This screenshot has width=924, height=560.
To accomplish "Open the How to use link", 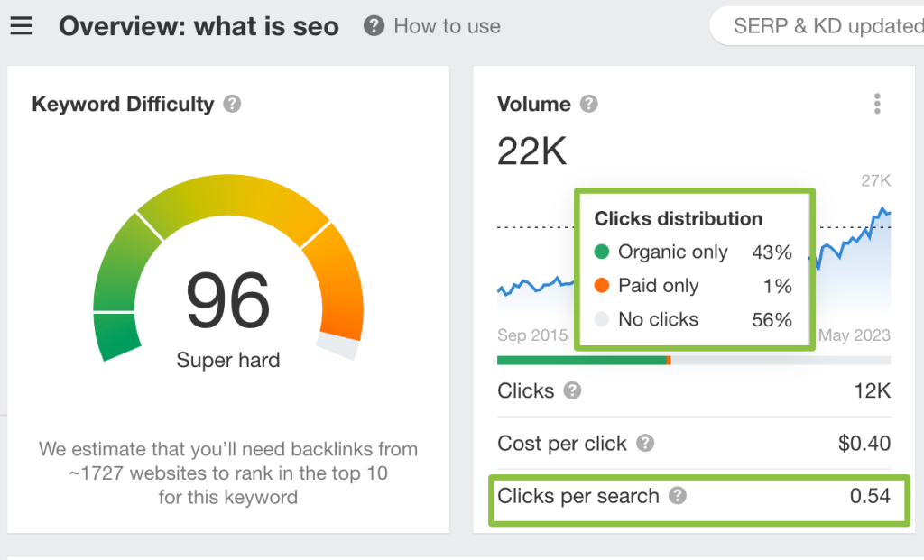I will click(x=447, y=26).
